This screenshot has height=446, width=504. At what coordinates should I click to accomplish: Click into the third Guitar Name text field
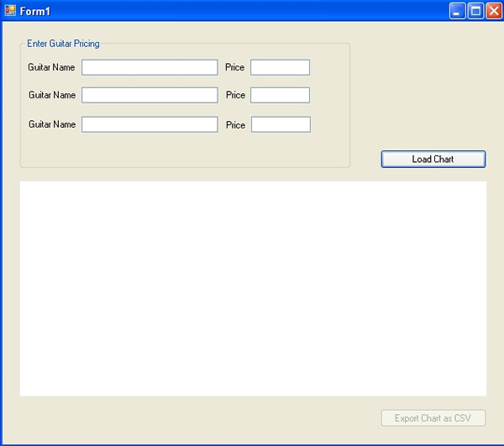[x=150, y=124]
